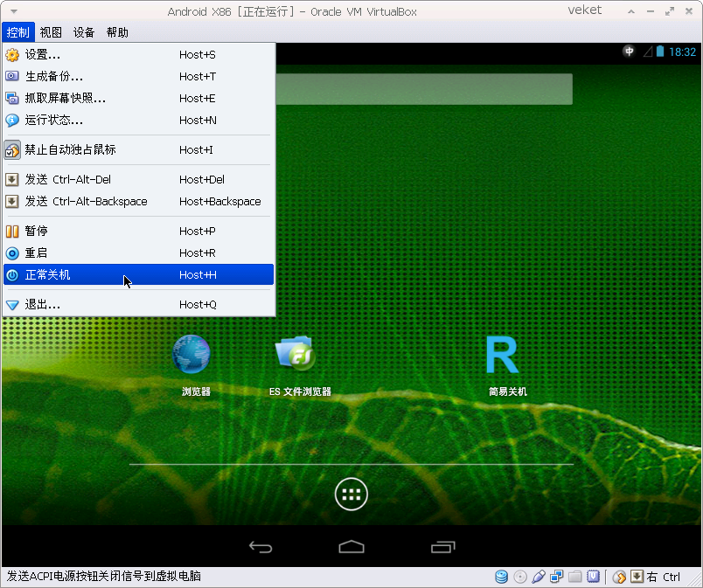Screen dimensions: 703x588
Task: Click the video capture indicator
Action: 593,577
